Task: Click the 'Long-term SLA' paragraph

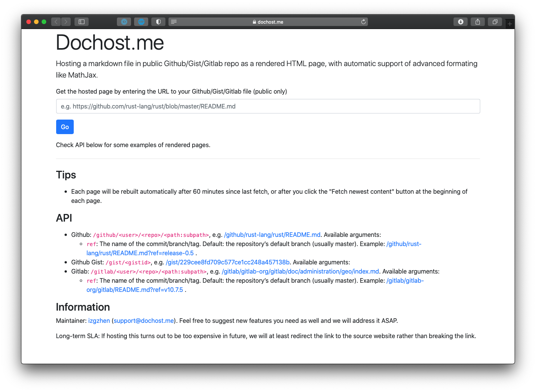Action: 266,336
